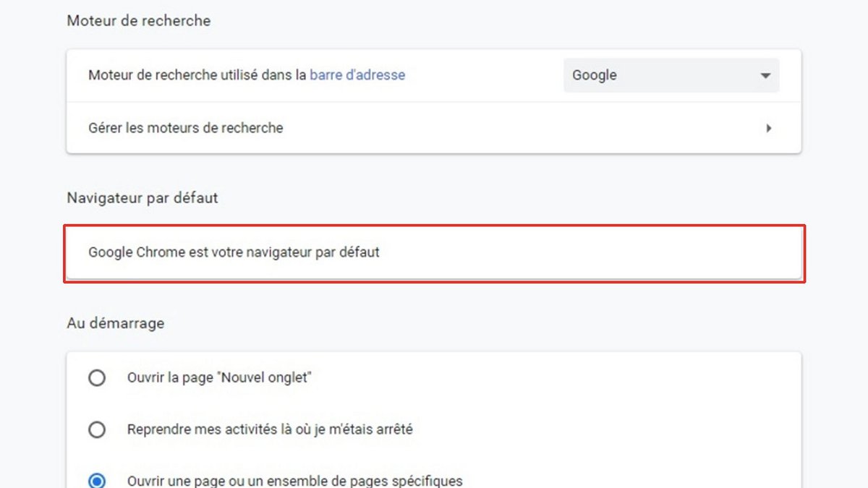The image size is (868, 488).
Task: Click the down caret in the search engine selector
Action: click(x=765, y=76)
